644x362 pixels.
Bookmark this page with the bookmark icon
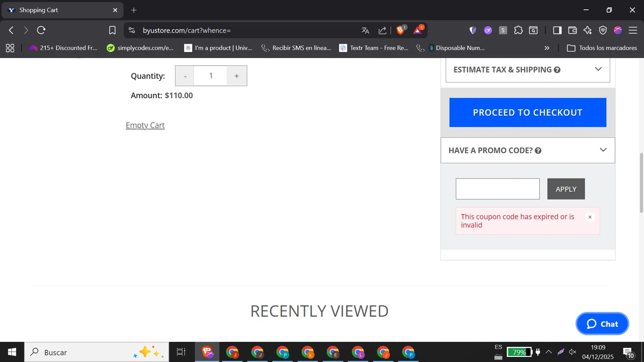[112, 30]
